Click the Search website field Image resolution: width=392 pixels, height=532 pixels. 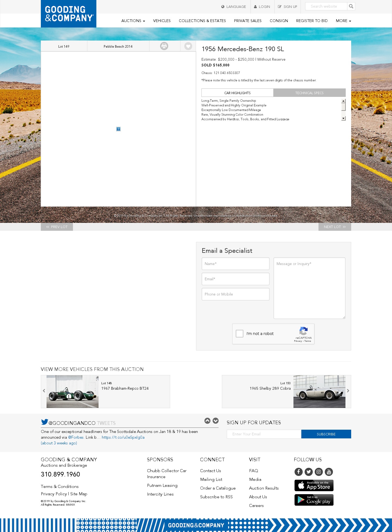pos(326,6)
